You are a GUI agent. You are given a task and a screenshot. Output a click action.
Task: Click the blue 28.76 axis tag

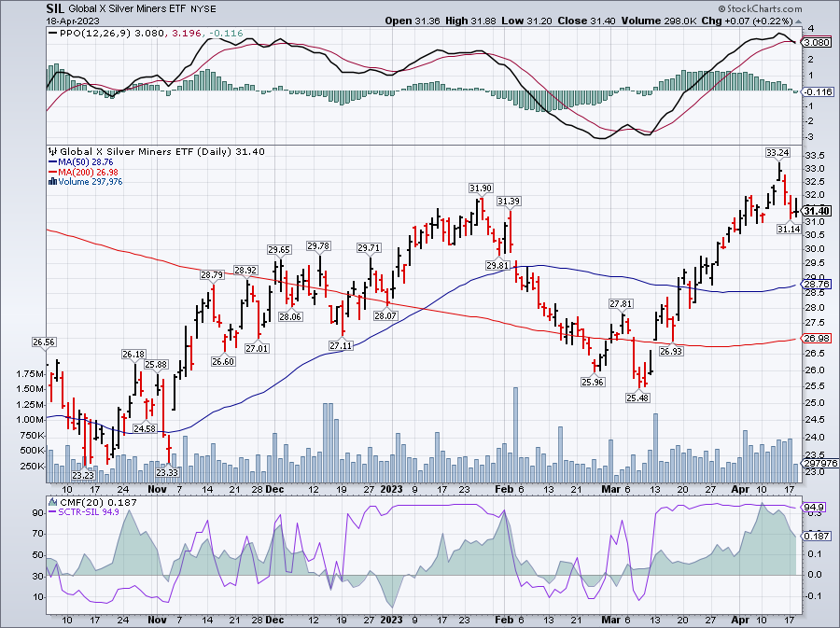coord(817,284)
